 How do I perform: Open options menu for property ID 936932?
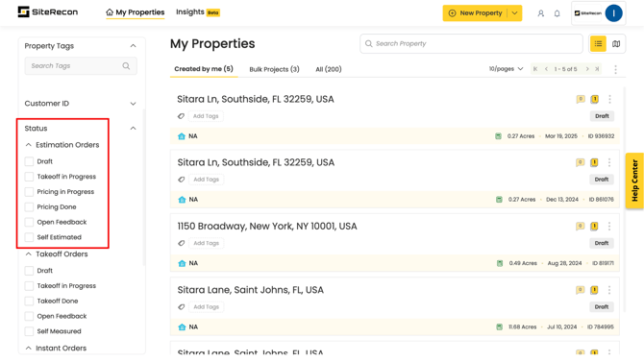(609, 99)
